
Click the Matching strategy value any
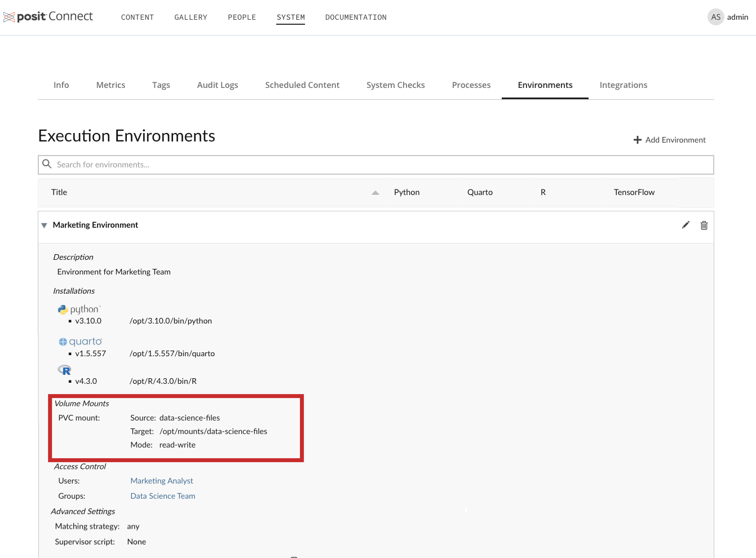133,526
